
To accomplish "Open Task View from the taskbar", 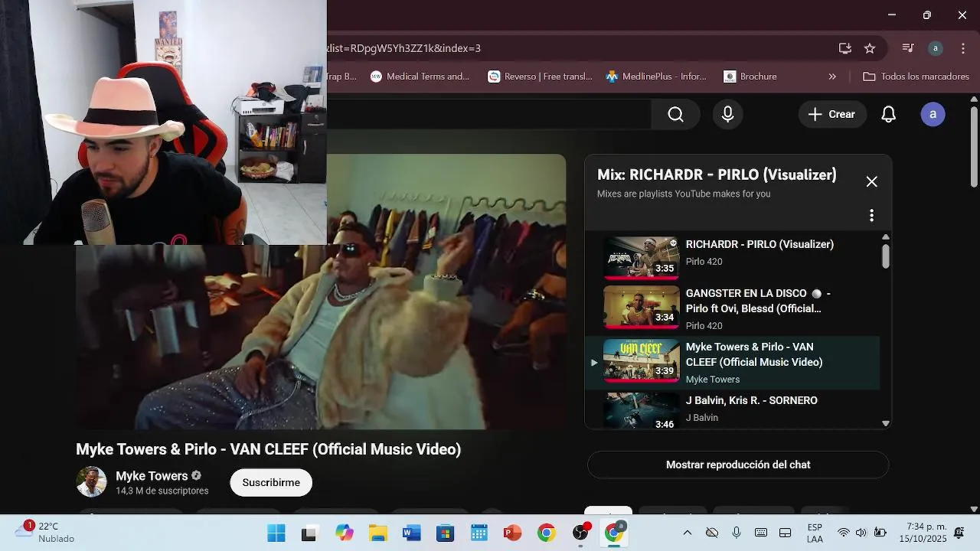I will tap(309, 533).
